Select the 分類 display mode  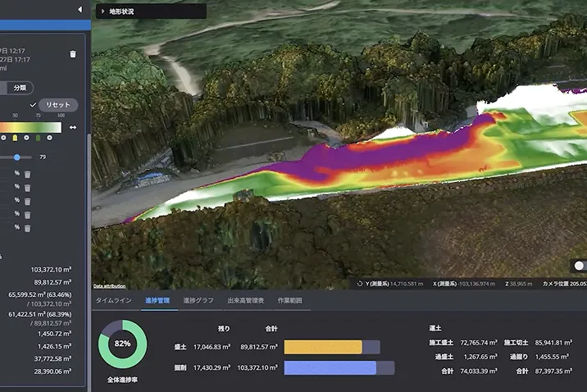(x=18, y=88)
